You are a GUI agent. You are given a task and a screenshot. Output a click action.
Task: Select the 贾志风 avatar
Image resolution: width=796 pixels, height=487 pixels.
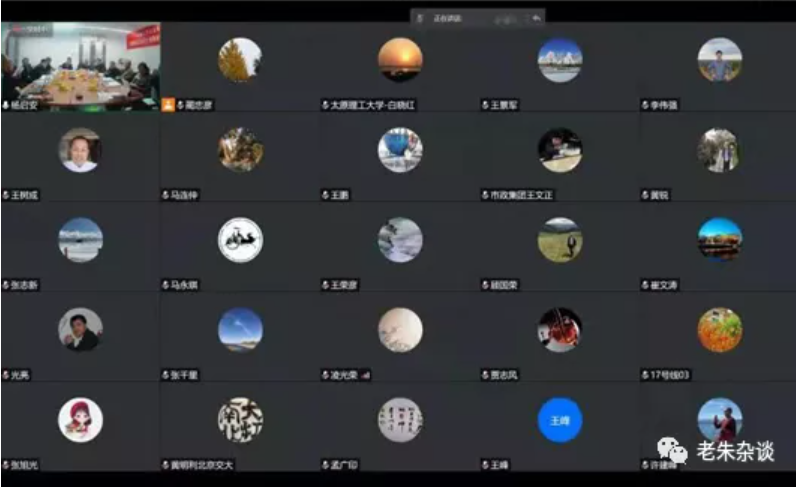tap(559, 330)
